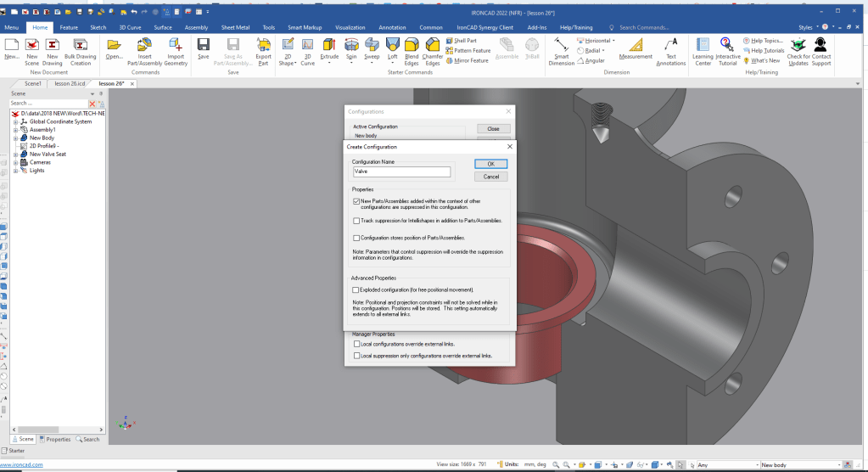
Task: Toggle Exploded configuration checkbox
Action: coord(356,289)
